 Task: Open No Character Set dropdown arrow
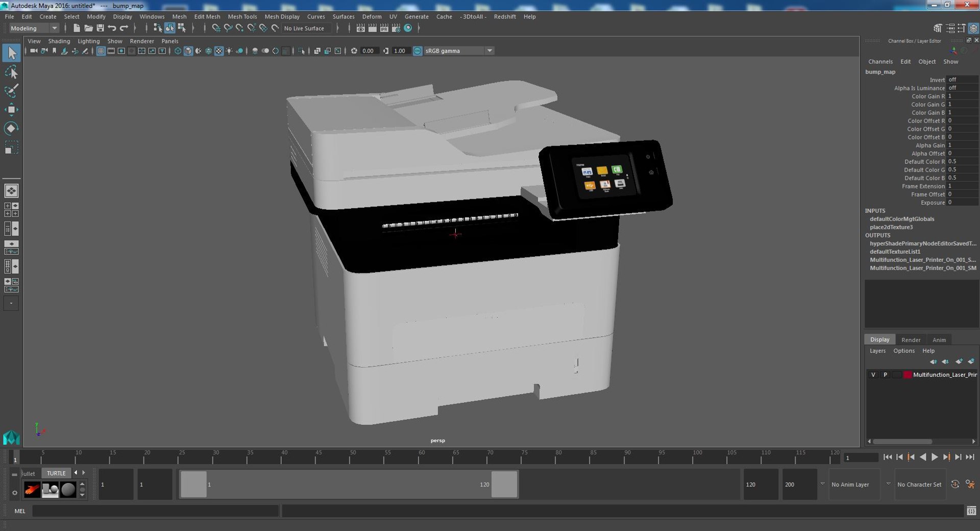point(888,484)
